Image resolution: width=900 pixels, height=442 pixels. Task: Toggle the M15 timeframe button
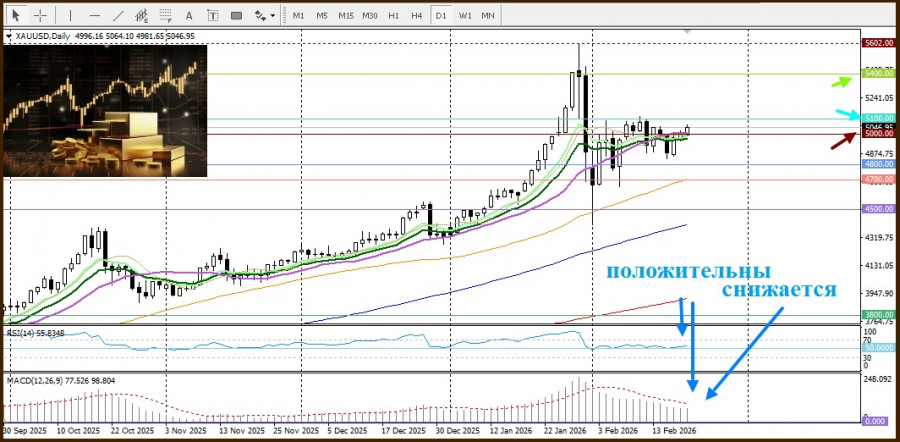(345, 15)
